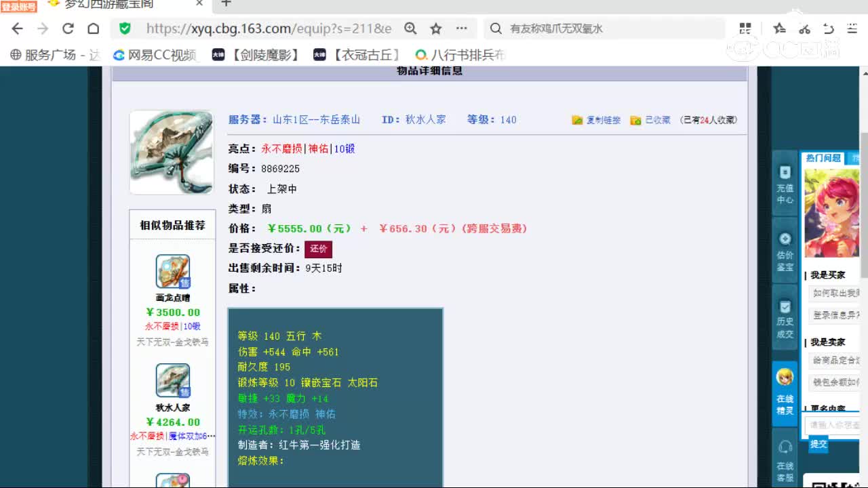Close the 梦幻西游藏宝阁 tab
This screenshot has width=868, height=488.
[199, 3]
